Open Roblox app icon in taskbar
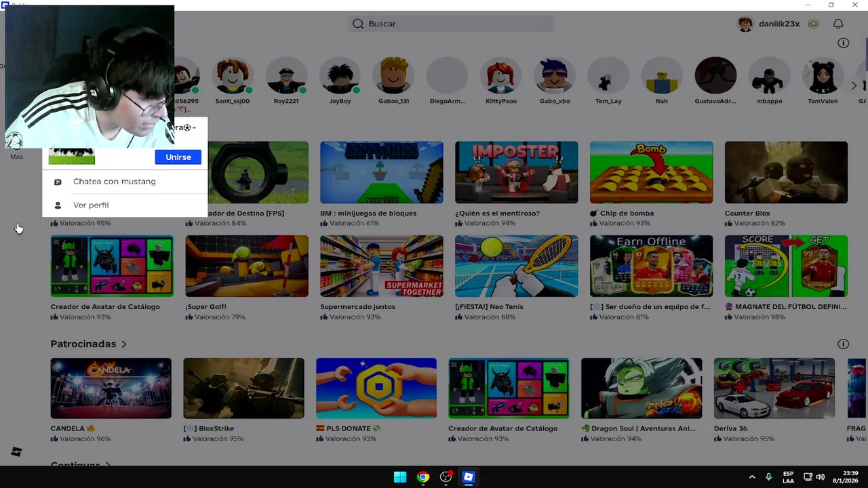 pos(468,477)
